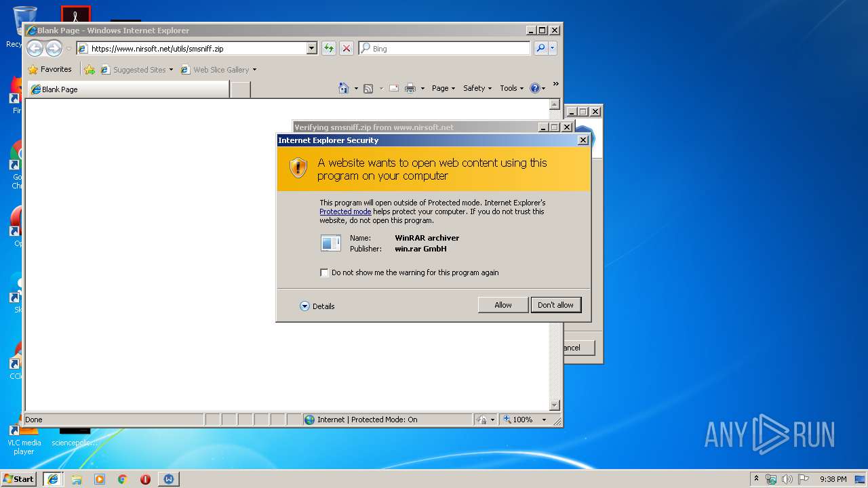This screenshot has width=868, height=488.
Task: Click the Print icon
Action: point(410,88)
